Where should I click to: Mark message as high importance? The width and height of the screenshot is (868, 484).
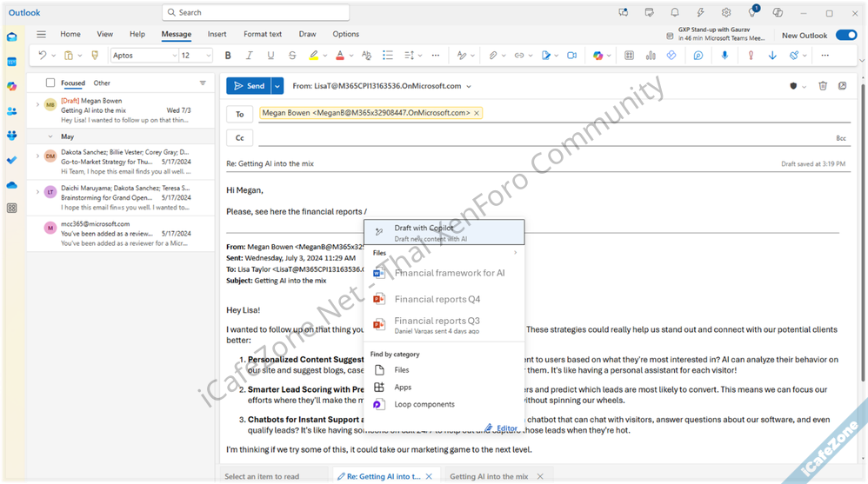pyautogui.click(x=751, y=56)
